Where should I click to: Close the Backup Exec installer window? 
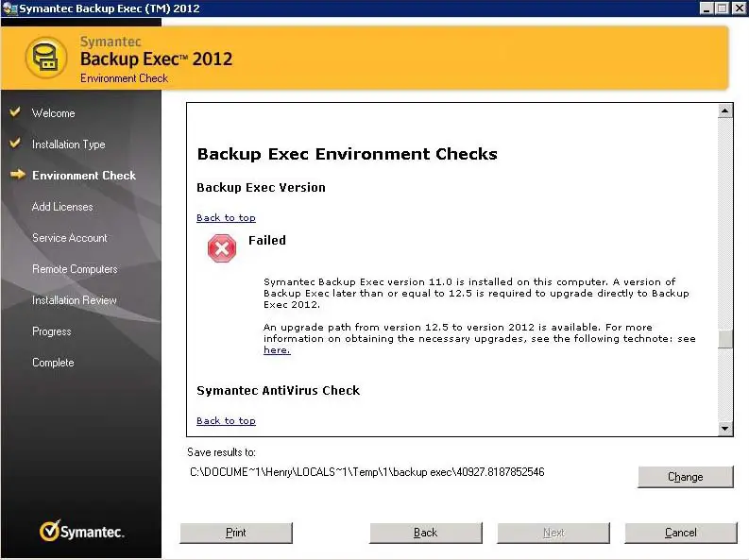(x=739, y=8)
